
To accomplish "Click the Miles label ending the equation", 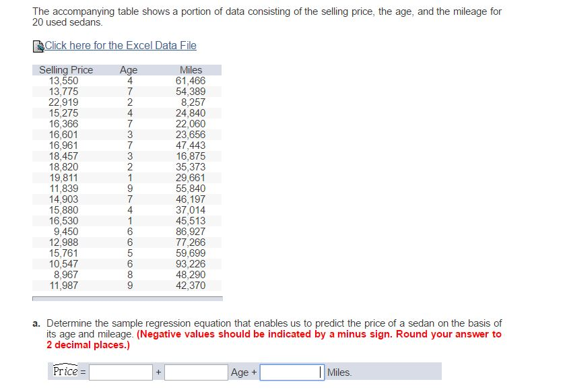I will coord(339,371).
